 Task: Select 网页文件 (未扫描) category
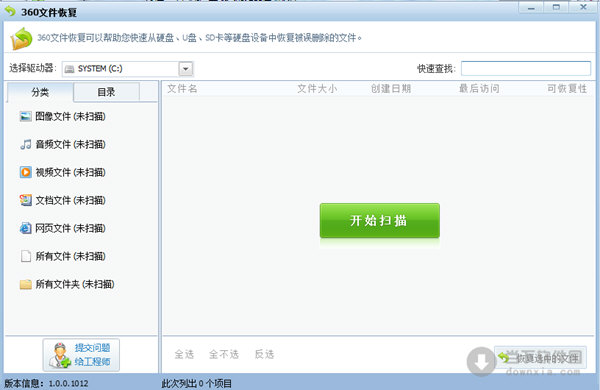pyautogui.click(x=63, y=228)
